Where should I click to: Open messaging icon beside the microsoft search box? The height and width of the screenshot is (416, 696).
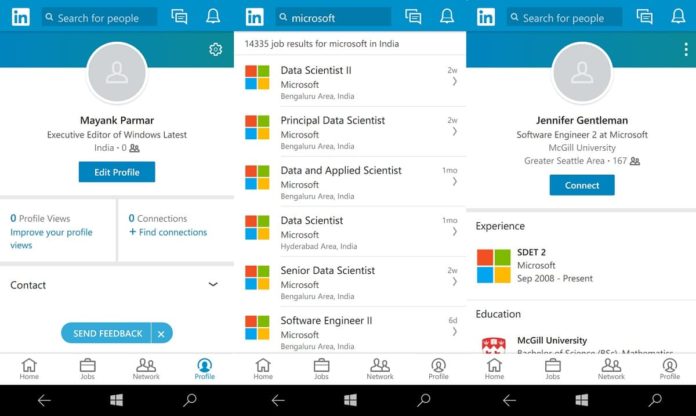pos(413,17)
